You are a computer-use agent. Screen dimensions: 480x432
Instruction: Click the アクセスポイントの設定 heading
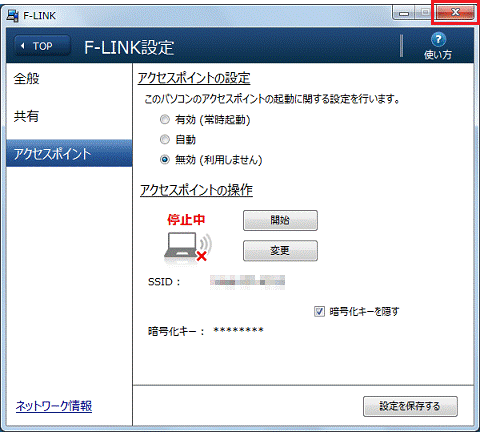[194, 78]
